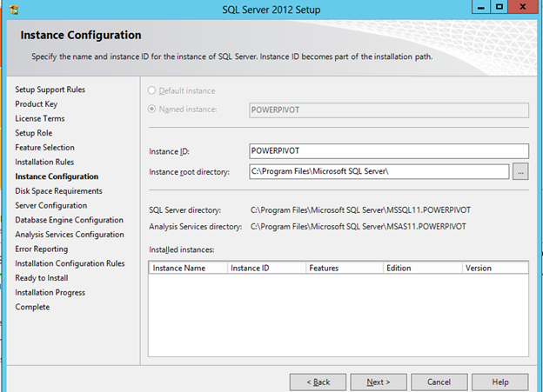Browse for instance root directory with ellipsis button

520,171
